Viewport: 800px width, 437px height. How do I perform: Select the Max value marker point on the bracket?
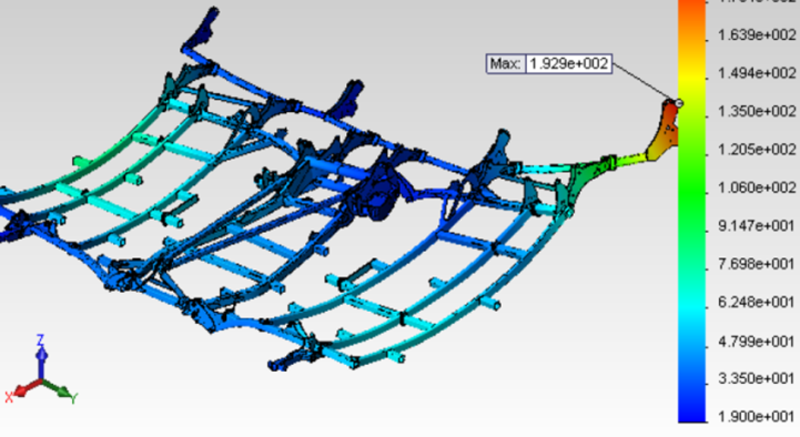pos(679,102)
